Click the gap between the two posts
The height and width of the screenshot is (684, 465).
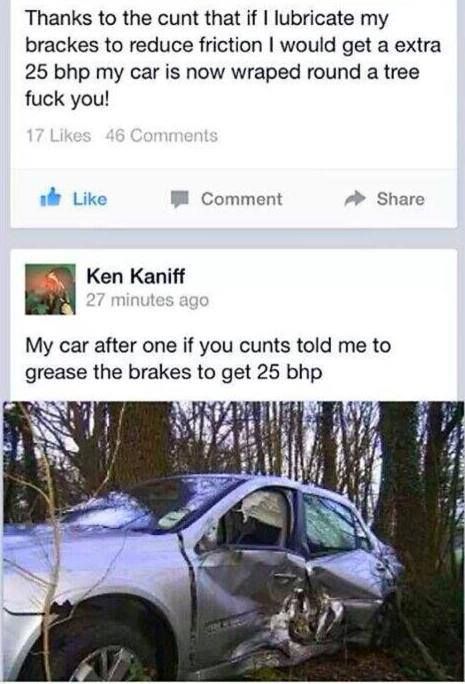click(x=232, y=238)
